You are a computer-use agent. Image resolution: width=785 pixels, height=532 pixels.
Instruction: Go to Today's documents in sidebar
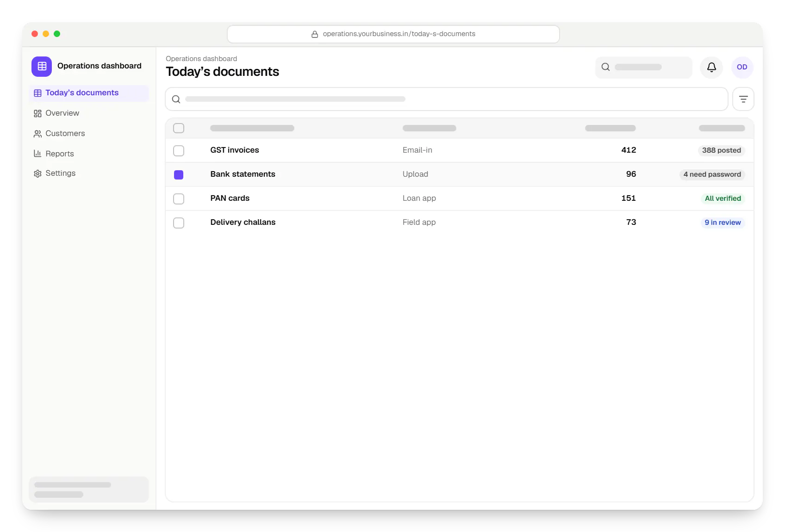(x=89, y=93)
